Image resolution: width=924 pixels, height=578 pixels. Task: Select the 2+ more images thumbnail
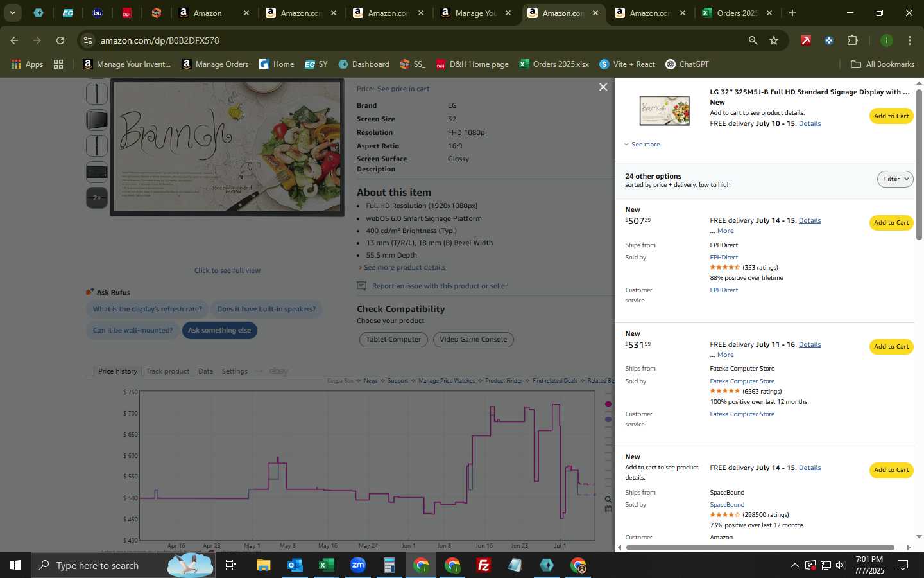tap(97, 198)
